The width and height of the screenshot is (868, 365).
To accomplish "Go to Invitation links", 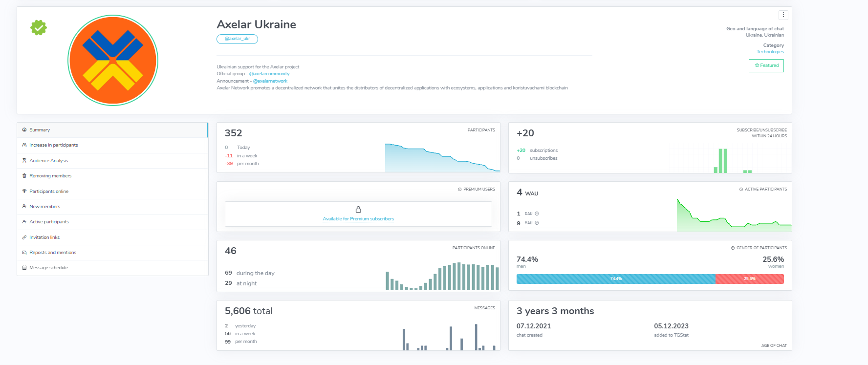I will pyautogui.click(x=112, y=237).
